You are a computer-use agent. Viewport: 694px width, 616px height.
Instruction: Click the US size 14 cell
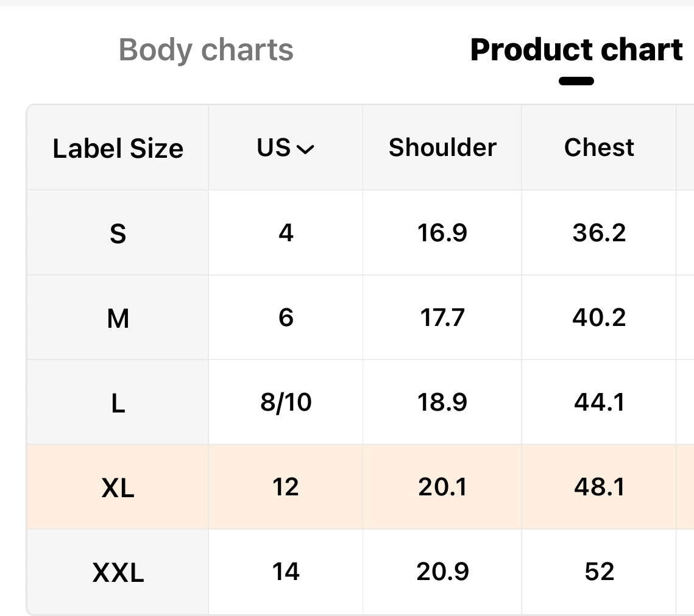tap(286, 572)
